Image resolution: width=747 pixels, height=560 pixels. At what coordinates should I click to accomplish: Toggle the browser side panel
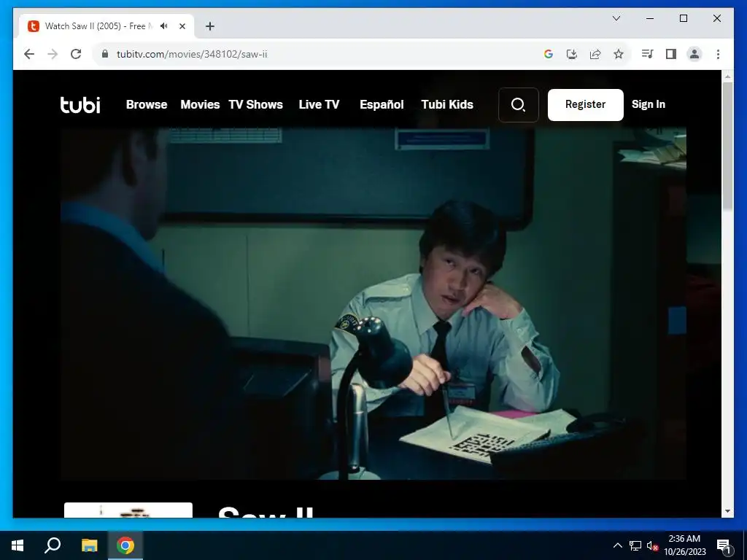[671, 54]
